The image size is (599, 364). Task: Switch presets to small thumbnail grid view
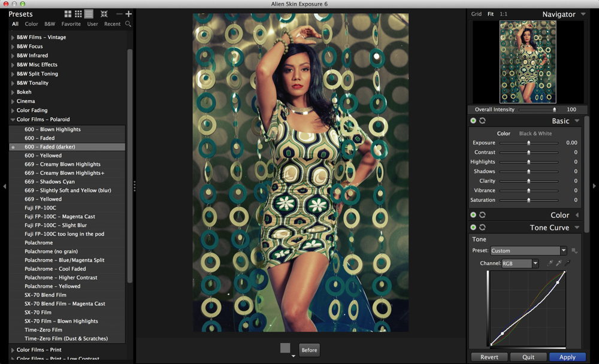click(x=78, y=14)
